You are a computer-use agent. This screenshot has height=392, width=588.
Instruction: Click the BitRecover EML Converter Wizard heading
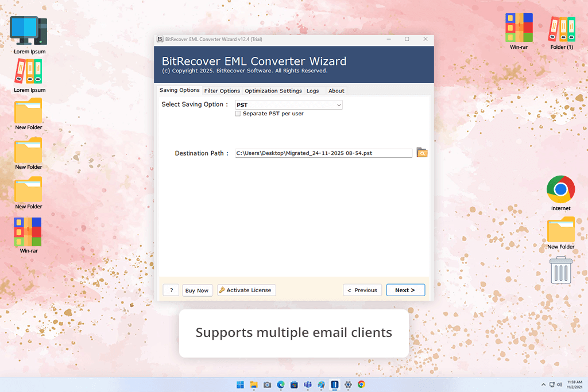point(254,61)
